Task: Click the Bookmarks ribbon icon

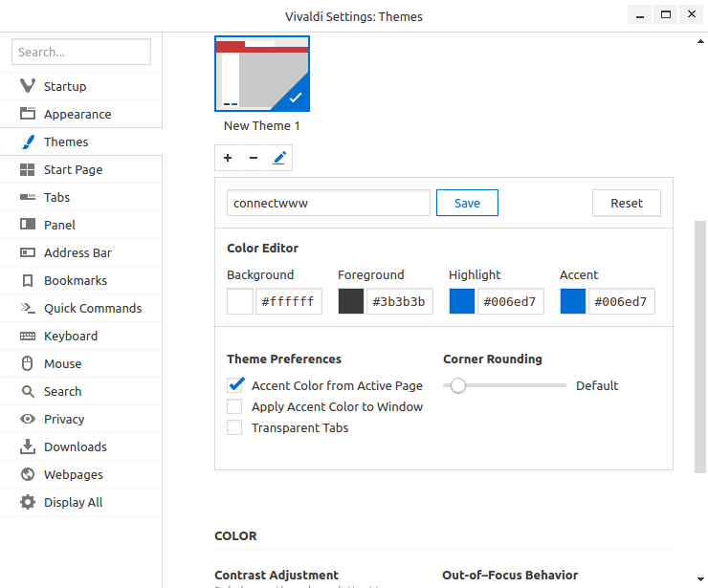Action: [28, 281]
